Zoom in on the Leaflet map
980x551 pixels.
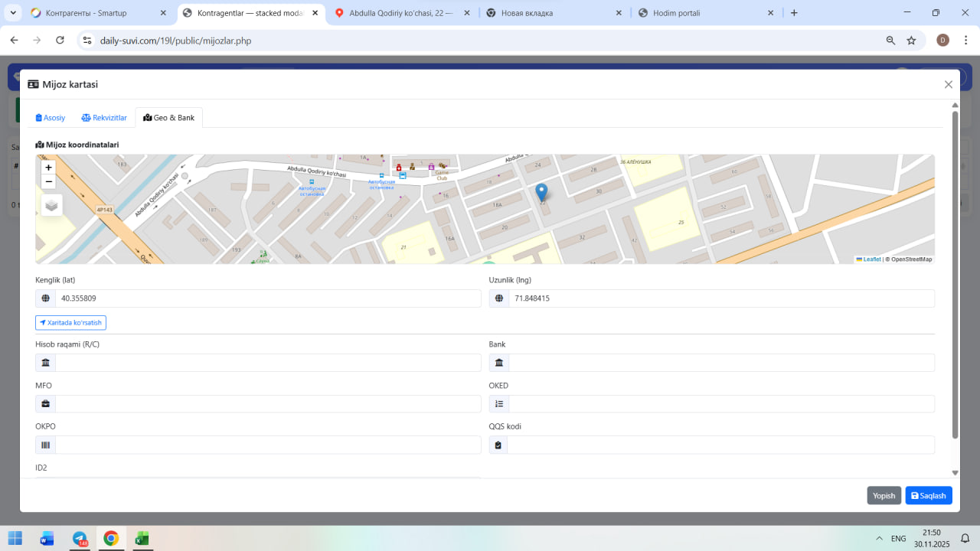49,168
